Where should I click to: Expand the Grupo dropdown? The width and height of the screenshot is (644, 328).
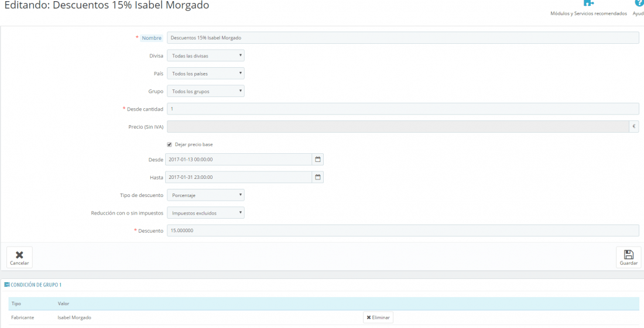point(205,91)
